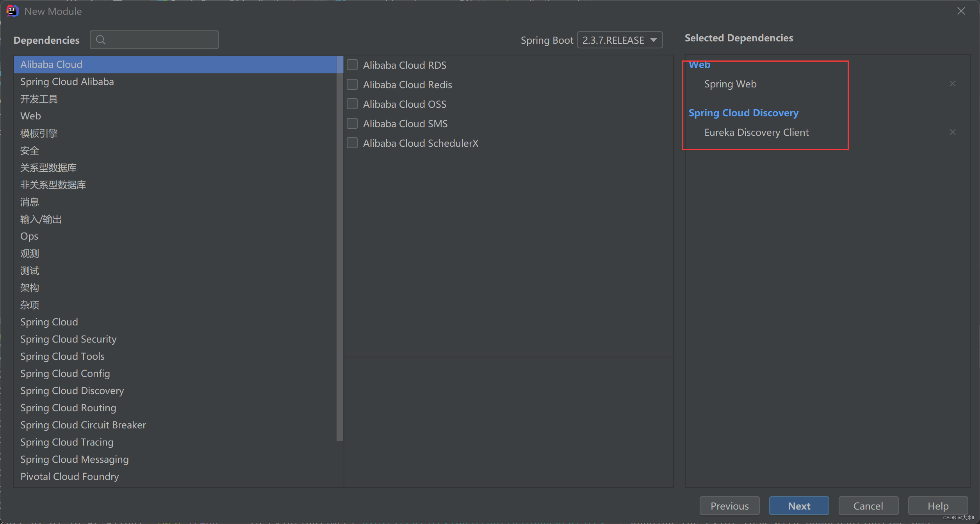The width and height of the screenshot is (980, 524).
Task: Select the Spring Cloud Alibaba category
Action: click(175, 82)
